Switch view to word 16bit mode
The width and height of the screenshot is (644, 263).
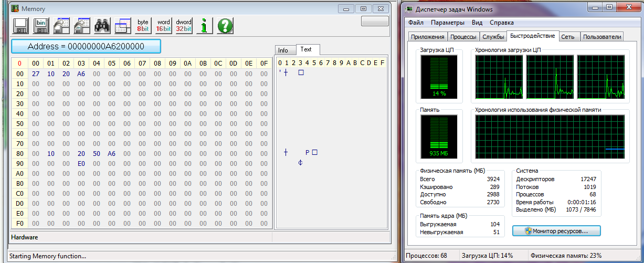point(164,25)
